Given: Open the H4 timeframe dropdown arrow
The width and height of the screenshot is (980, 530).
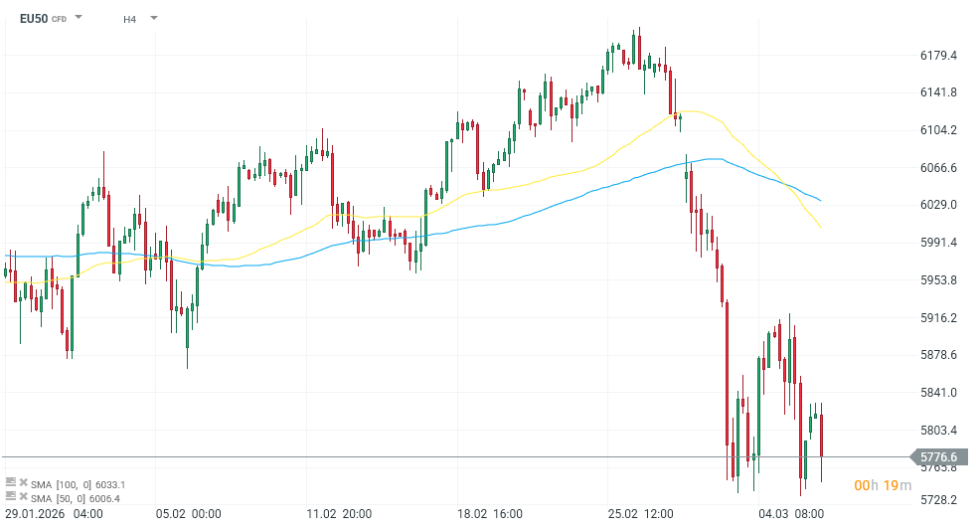Looking at the screenshot, I should tap(154, 18).
